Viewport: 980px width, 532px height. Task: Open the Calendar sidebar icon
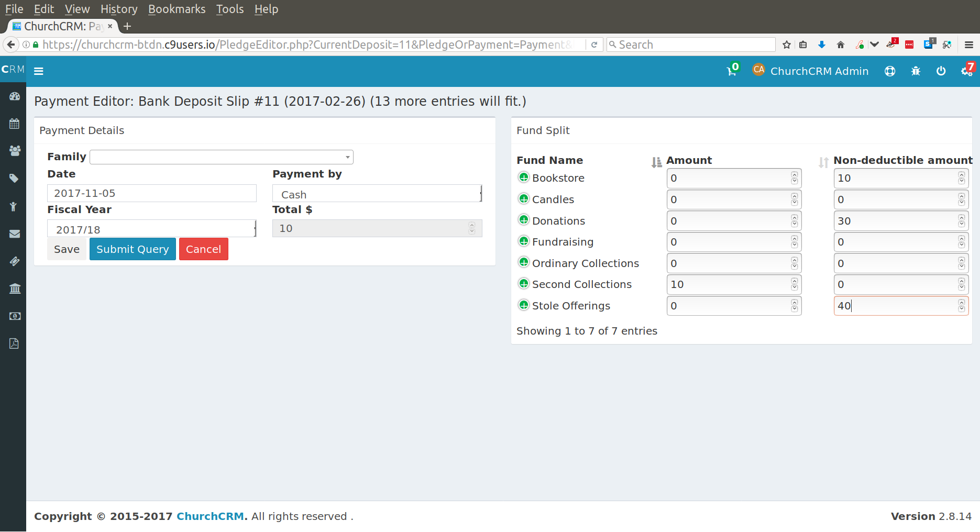15,124
